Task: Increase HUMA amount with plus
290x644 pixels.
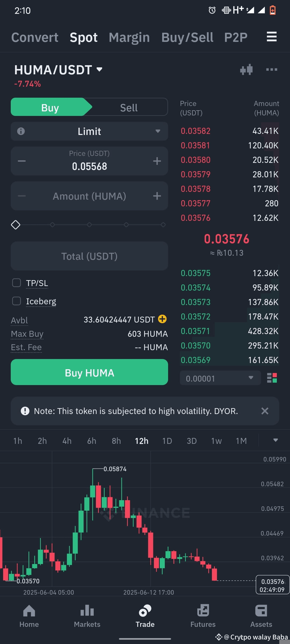Action: [x=157, y=196]
